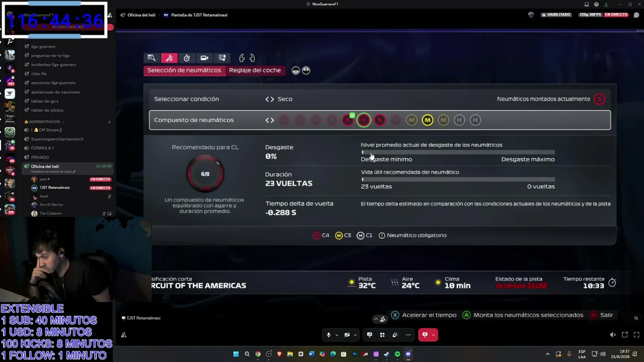644x362 pixels.
Task: Open Windows Start menu
Action: pyautogui.click(x=236, y=354)
